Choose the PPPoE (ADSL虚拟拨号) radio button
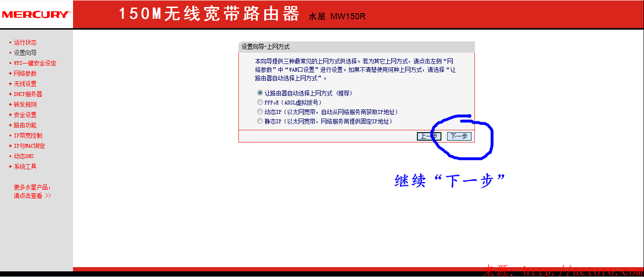Image resolution: width=644 pixels, height=277 pixels. coord(260,102)
